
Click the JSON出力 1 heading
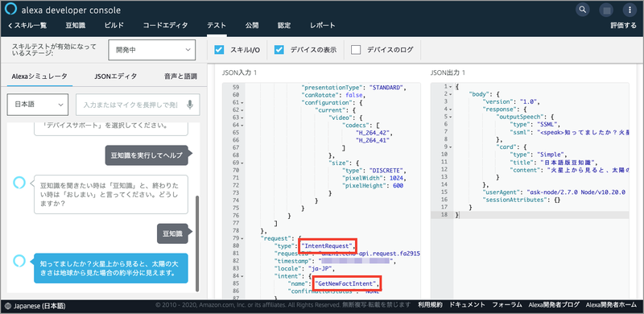[448, 72]
